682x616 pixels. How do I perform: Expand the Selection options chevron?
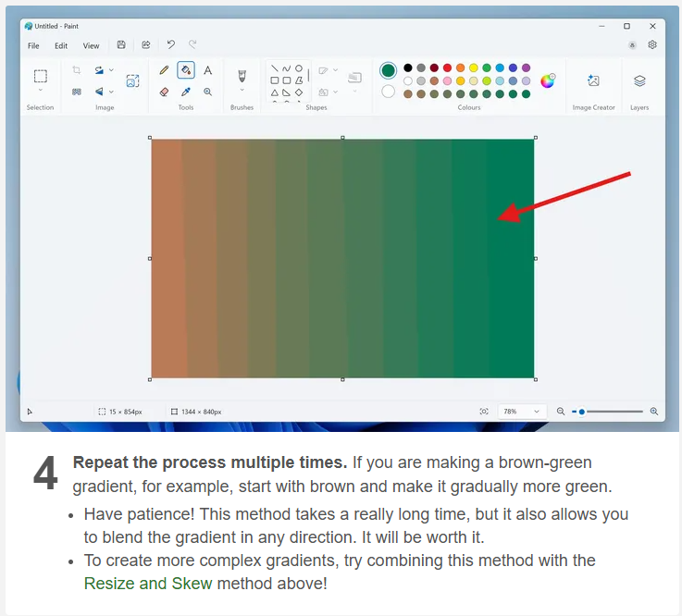click(x=41, y=90)
